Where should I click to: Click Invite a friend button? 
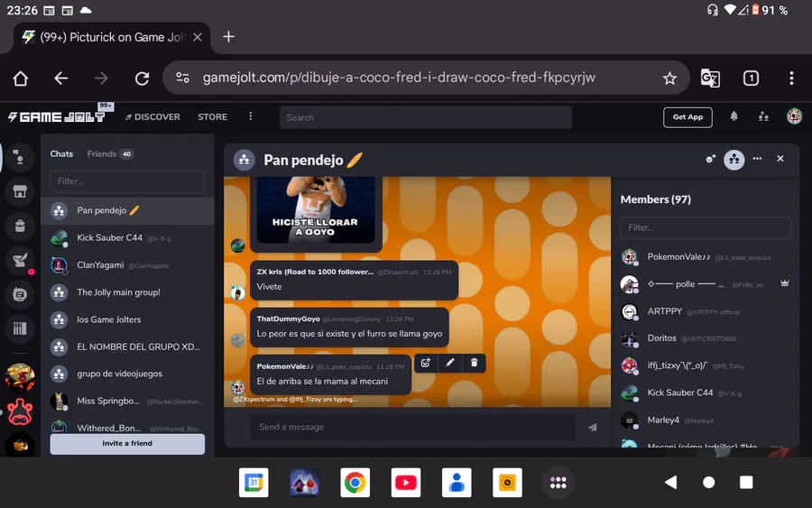(x=127, y=444)
